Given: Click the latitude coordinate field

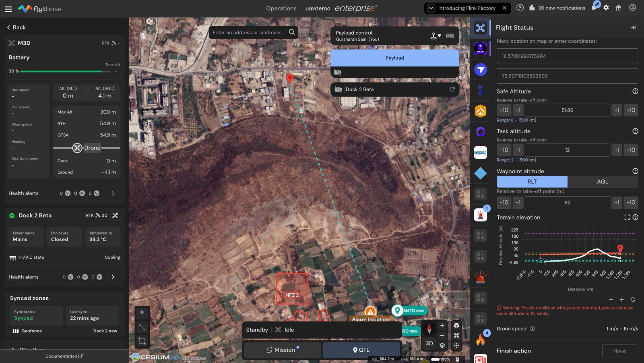Looking at the screenshot, I should (567, 56).
